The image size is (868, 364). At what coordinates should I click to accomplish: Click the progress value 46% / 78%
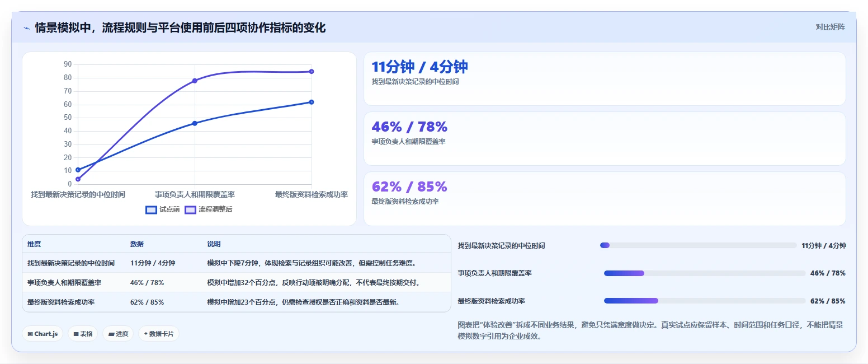(828, 273)
